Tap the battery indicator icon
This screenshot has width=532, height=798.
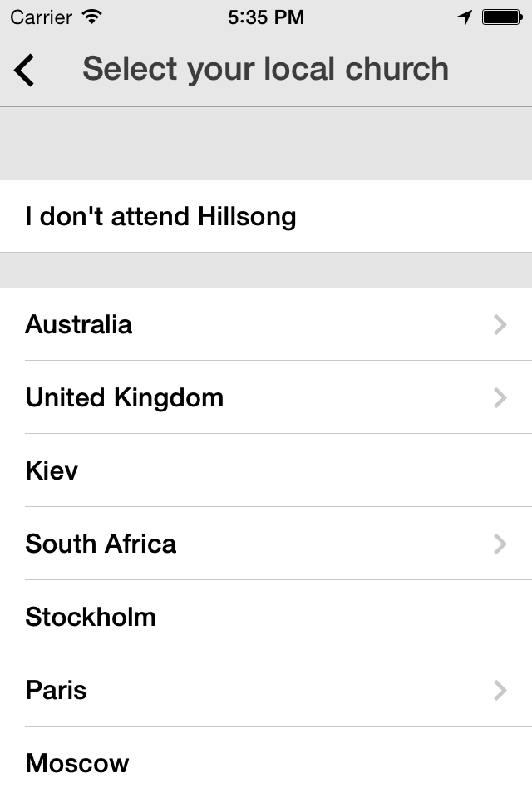click(501, 17)
